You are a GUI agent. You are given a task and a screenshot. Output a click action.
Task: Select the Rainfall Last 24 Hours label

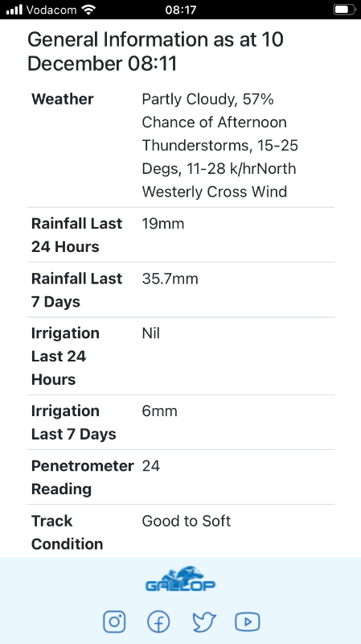pos(76,235)
